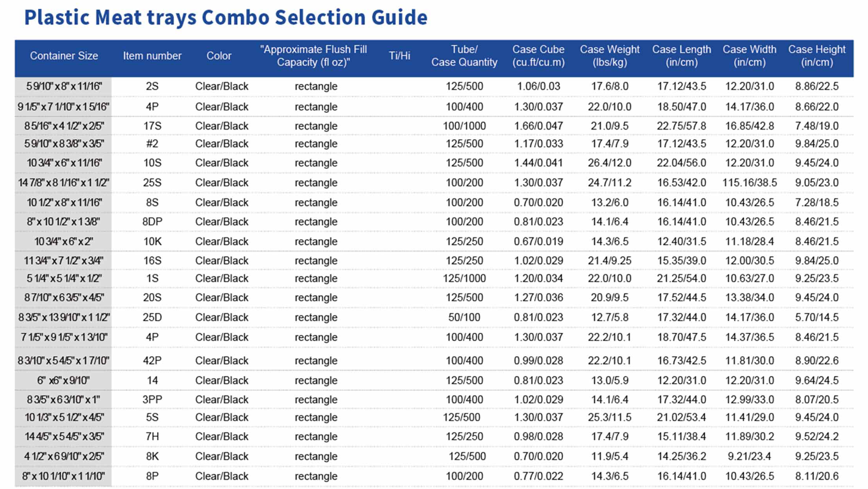Click the 'Case Width (in/cm)' header
Image resolution: width=868 pixels, height=489 pixels.
749,56
